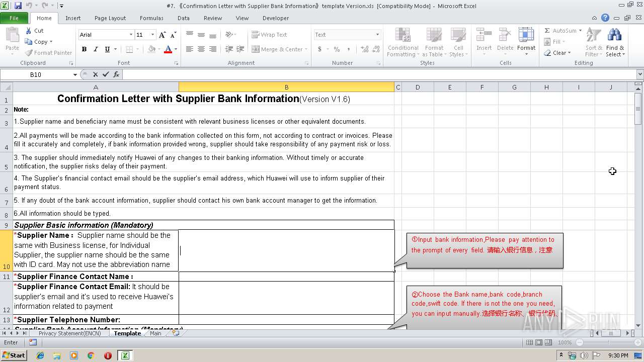The height and width of the screenshot is (362, 644).
Task: Cancel the entry with X button
Action: click(x=95, y=74)
